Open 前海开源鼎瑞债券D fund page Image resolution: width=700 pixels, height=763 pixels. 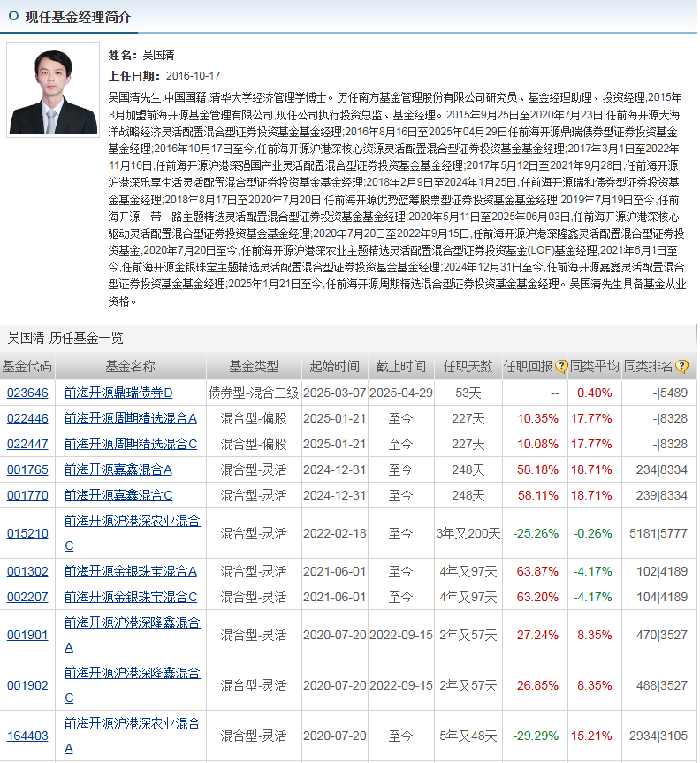pos(118,393)
